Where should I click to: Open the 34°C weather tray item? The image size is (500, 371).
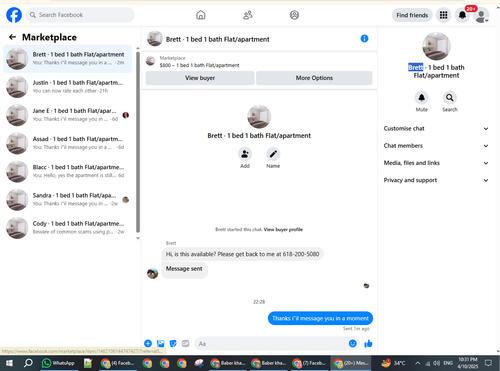tap(394, 363)
